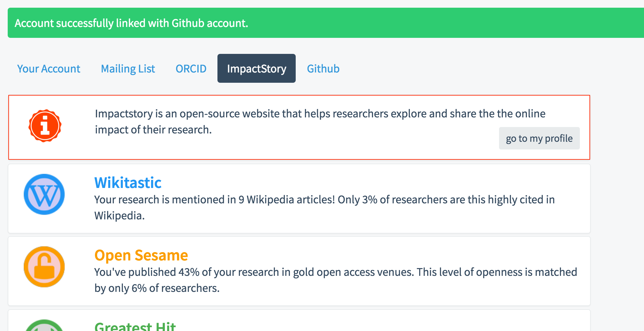This screenshot has width=644, height=331.
Task: Open the ORCID tab
Action: click(191, 69)
